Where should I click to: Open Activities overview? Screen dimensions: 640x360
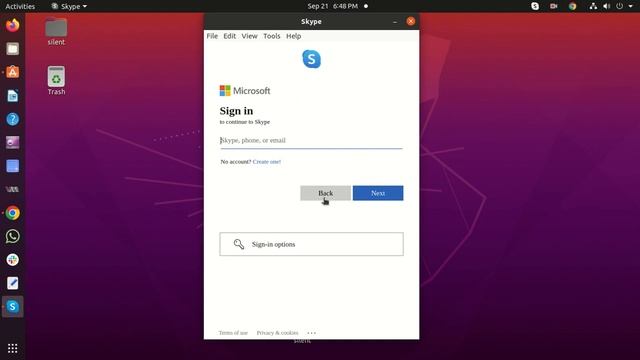[20, 6]
